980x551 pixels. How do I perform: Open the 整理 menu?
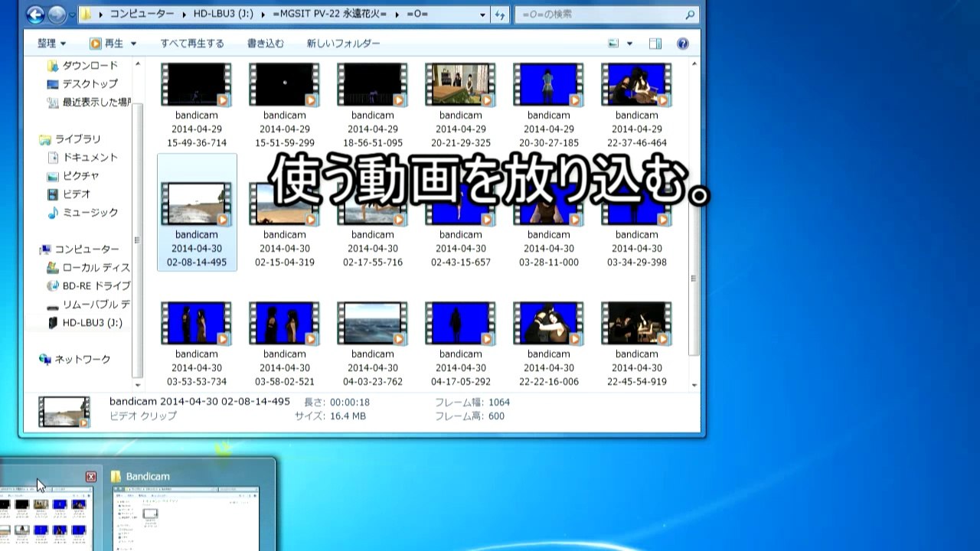pos(51,44)
